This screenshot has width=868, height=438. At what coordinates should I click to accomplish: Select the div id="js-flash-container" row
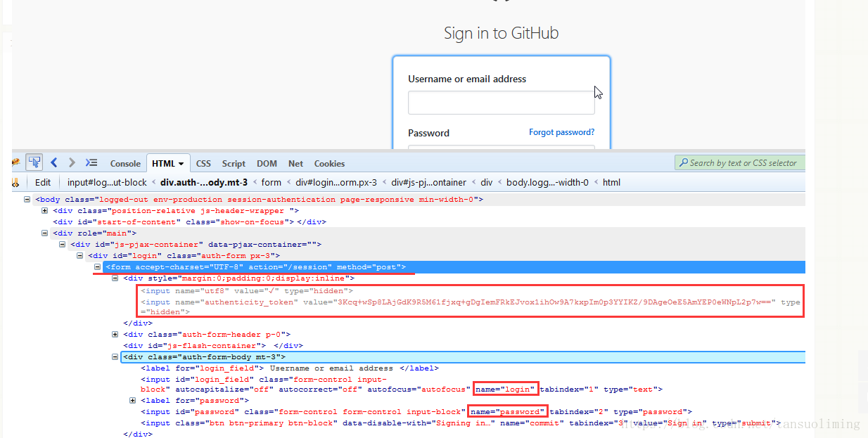tap(212, 345)
